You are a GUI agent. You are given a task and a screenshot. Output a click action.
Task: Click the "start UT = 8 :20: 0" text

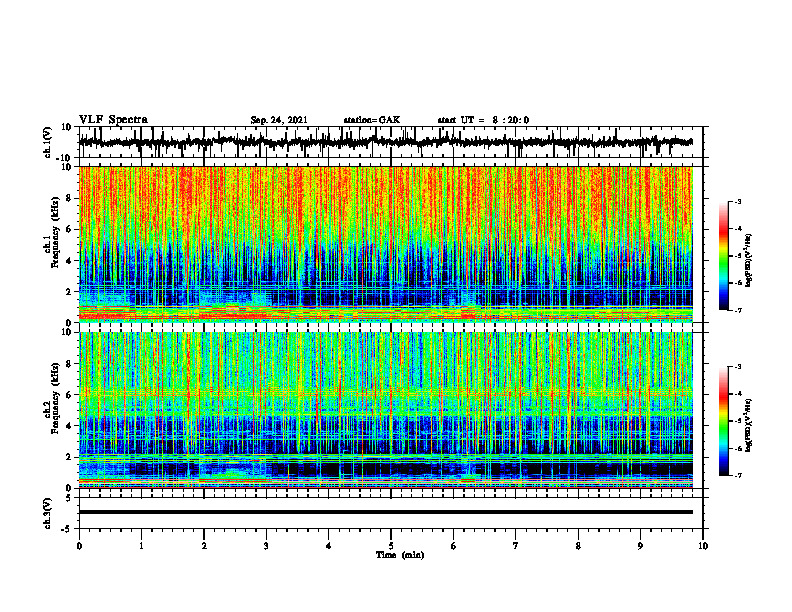pyautogui.click(x=483, y=120)
